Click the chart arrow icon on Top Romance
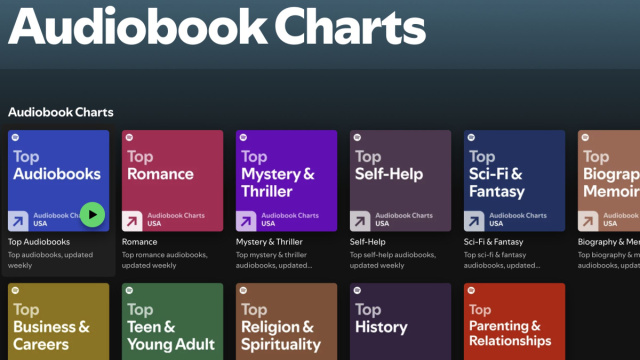Viewport: 640px width, 360px height. [132, 221]
